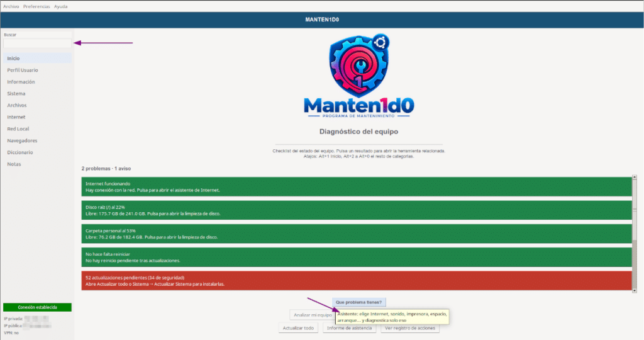Screen dimensions: 644x340
Task: Open the Archivo menu
Action: tap(11, 6)
